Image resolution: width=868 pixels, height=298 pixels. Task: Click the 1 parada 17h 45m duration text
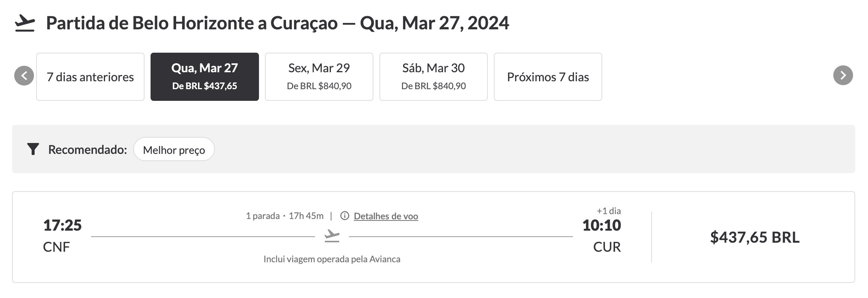click(x=285, y=216)
